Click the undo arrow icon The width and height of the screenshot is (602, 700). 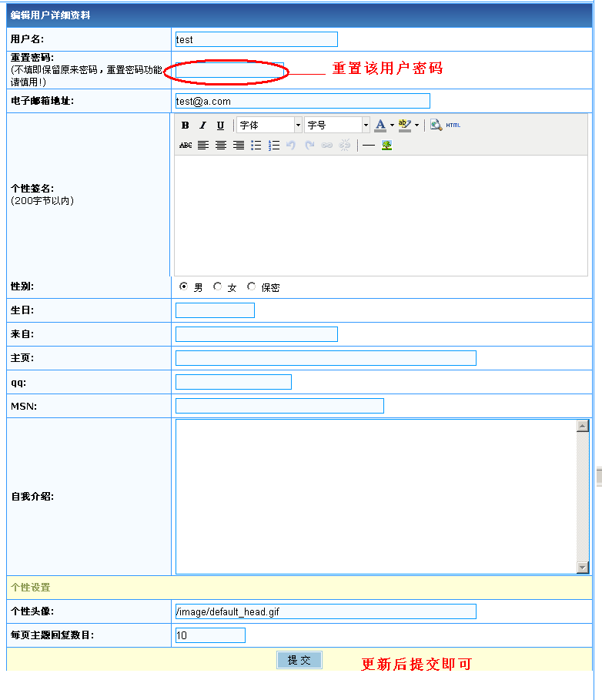coord(291,145)
